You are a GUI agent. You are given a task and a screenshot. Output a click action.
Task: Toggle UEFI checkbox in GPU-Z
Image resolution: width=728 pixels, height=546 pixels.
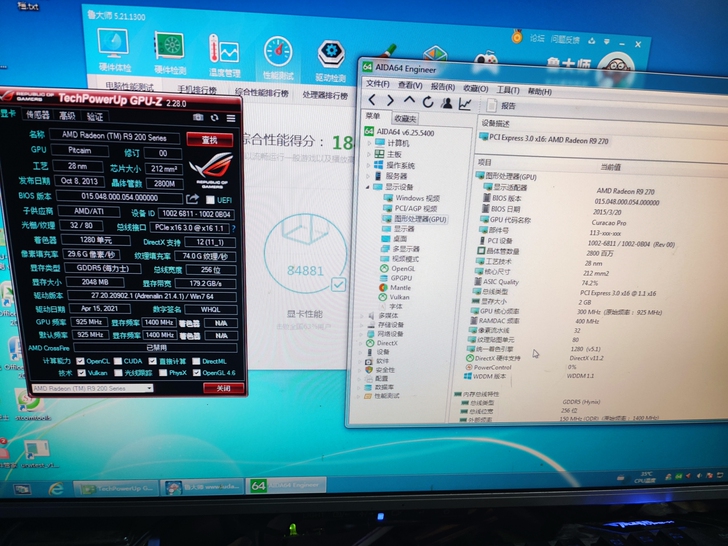(x=210, y=200)
